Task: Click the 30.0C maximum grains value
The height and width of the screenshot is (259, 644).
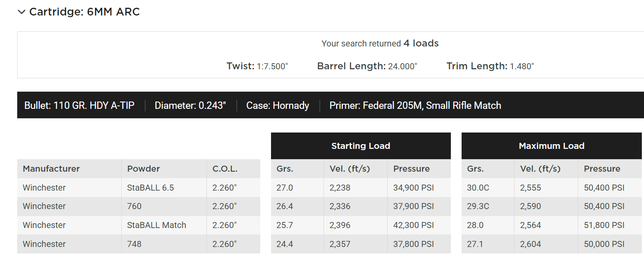Action: 478,188
